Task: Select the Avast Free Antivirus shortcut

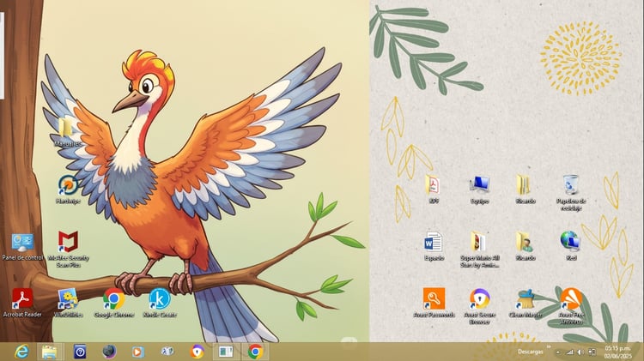Action: (x=571, y=306)
